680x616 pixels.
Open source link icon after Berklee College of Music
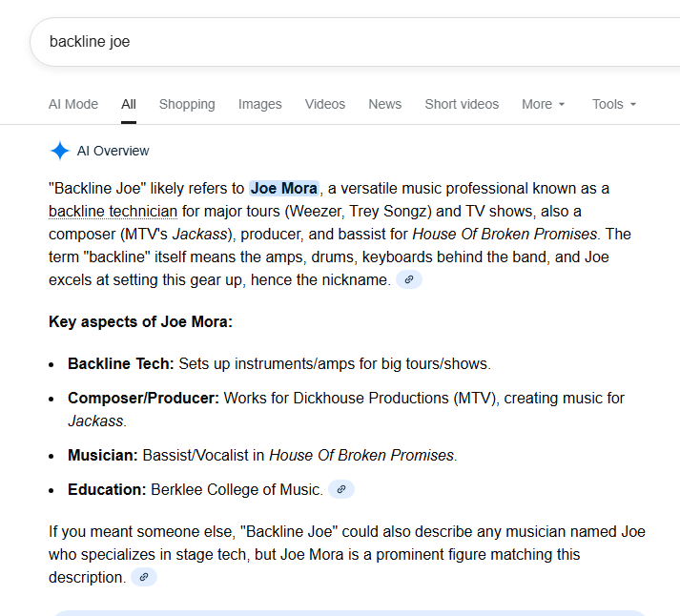340,489
